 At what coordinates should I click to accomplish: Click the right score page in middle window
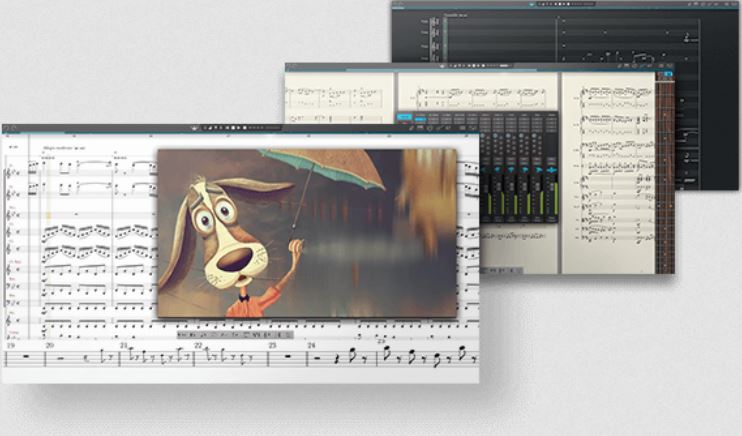click(609, 173)
